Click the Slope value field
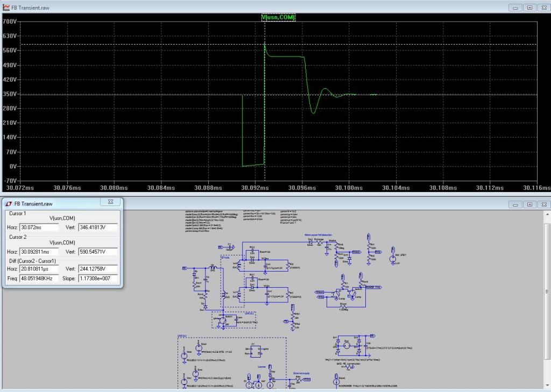The height and width of the screenshot is (392, 551). pos(98,278)
